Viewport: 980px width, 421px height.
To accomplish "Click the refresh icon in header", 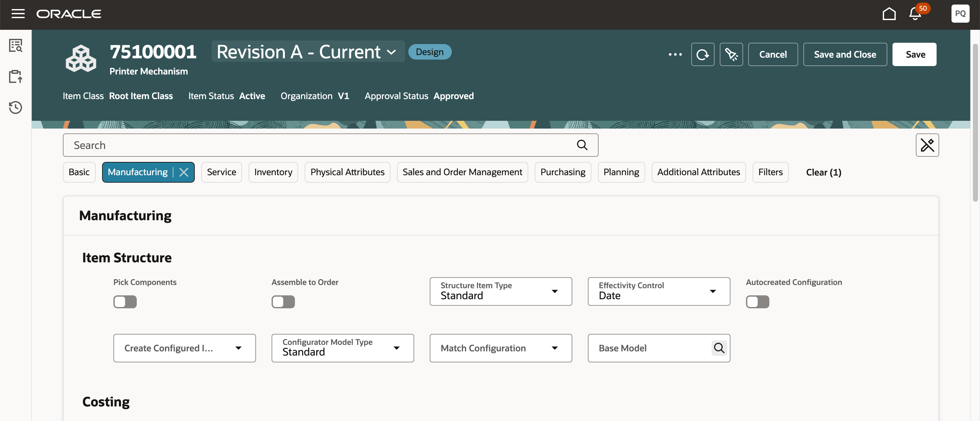I will tap(702, 54).
